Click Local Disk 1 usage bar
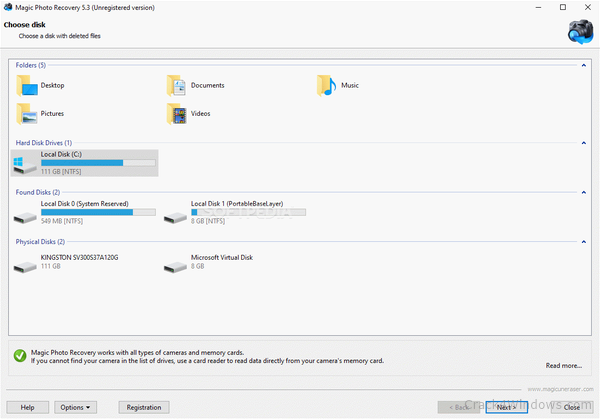Viewport: 600px width, 419px height. 248,212
